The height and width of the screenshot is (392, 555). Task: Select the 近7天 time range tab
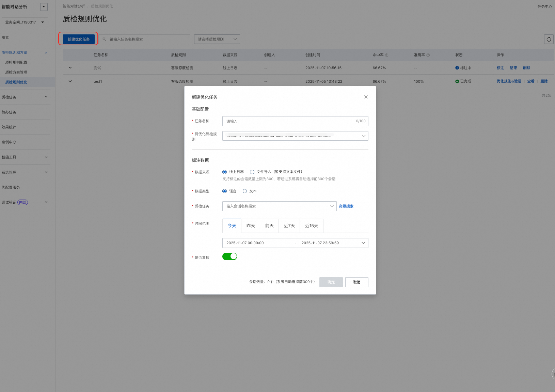[289, 226]
